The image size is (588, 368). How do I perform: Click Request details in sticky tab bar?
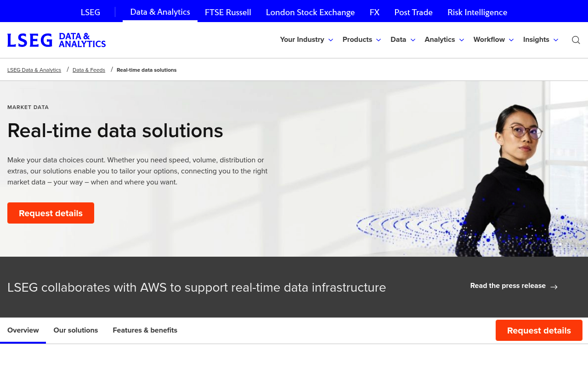539,330
